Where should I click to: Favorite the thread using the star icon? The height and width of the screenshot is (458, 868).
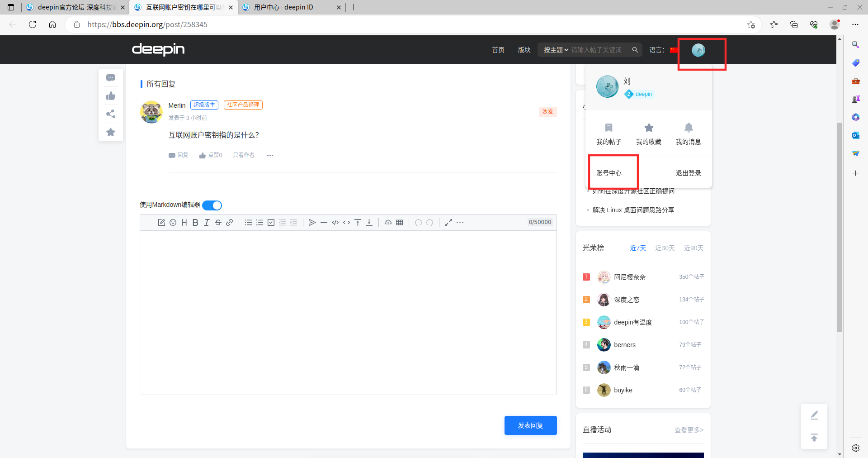110,132
